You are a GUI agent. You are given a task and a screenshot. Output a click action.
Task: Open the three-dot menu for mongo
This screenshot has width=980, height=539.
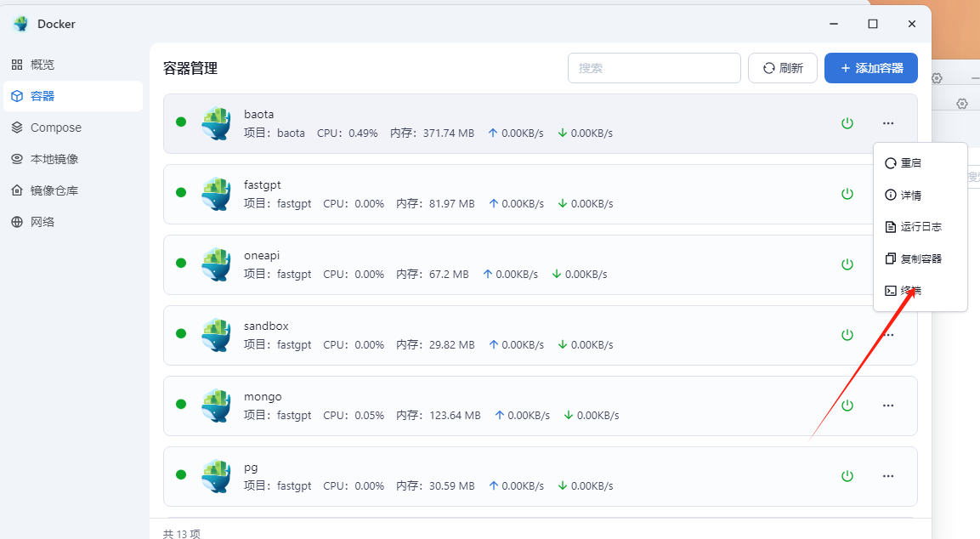pyautogui.click(x=888, y=406)
